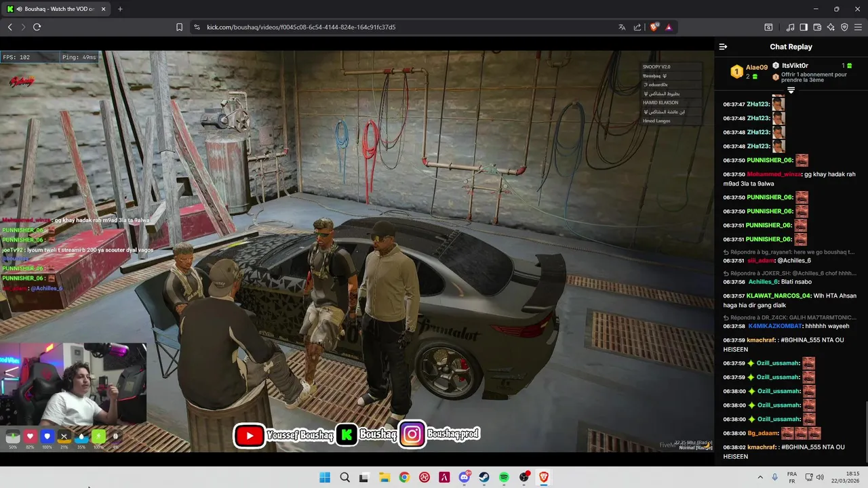Show hidden system tray icons
This screenshot has width=868, height=488.
click(759, 477)
